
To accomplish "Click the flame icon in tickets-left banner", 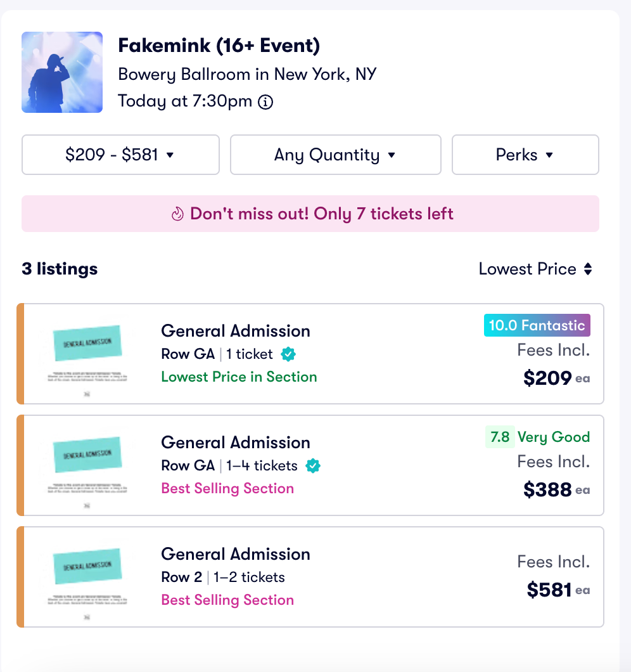I will click(x=177, y=214).
